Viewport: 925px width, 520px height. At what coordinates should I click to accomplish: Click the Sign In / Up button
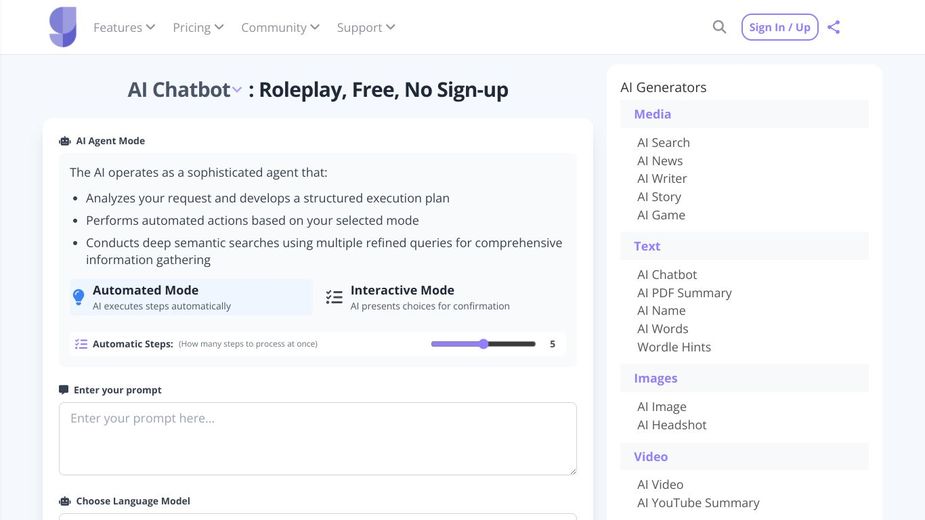tap(780, 27)
